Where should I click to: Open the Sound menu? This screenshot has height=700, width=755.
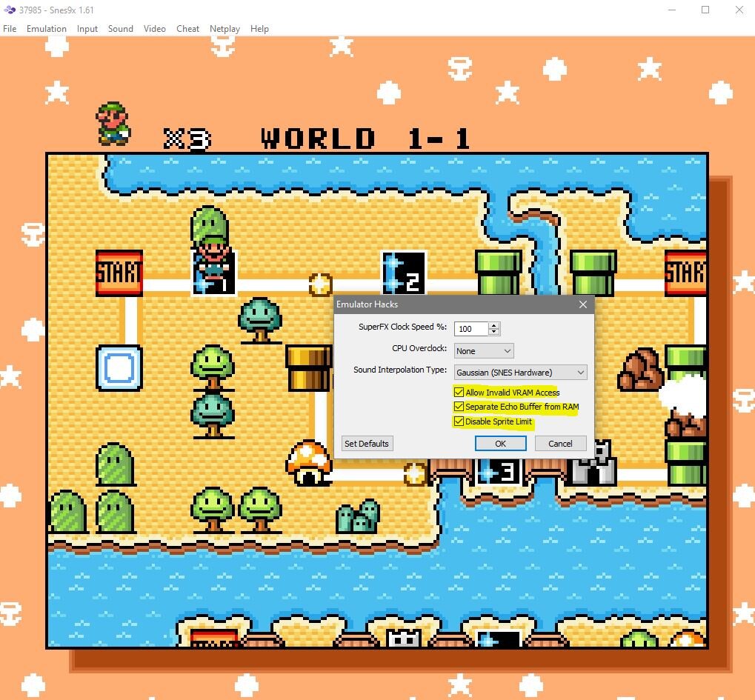(x=120, y=29)
